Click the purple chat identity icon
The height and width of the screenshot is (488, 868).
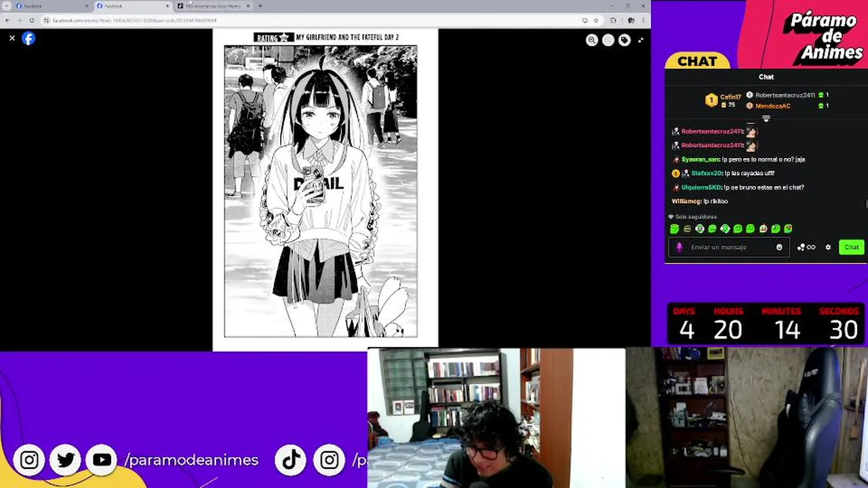(679, 247)
